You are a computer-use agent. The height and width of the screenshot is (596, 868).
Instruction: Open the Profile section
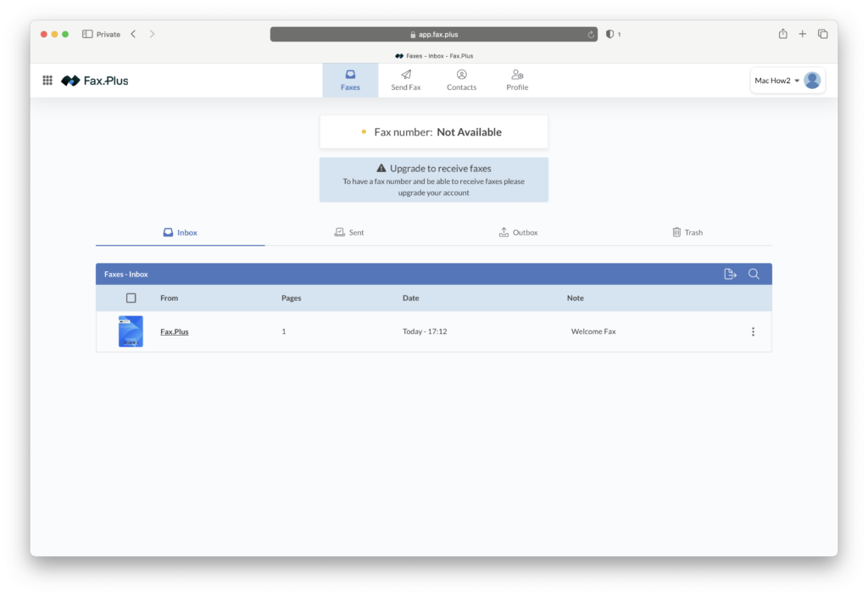coord(517,81)
